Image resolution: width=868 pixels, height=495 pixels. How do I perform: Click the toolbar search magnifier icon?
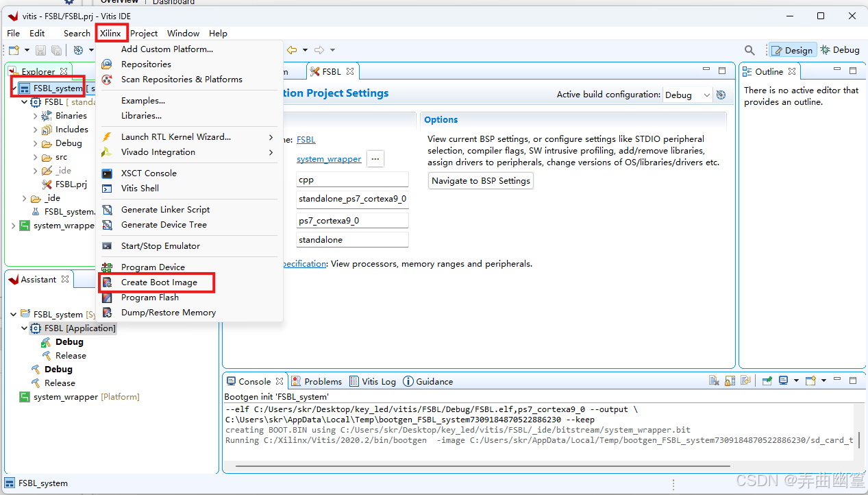point(749,50)
